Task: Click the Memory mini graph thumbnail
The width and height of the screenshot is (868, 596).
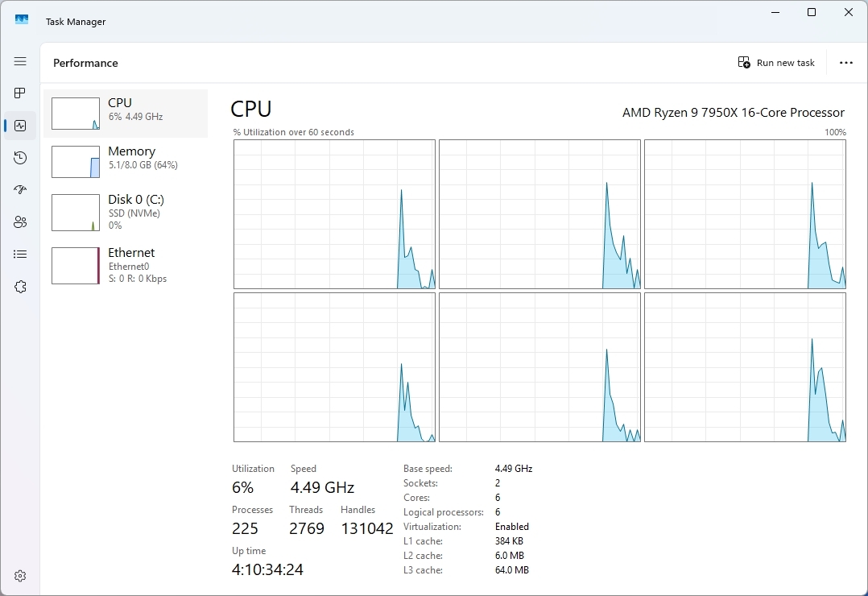Action: pos(76,162)
